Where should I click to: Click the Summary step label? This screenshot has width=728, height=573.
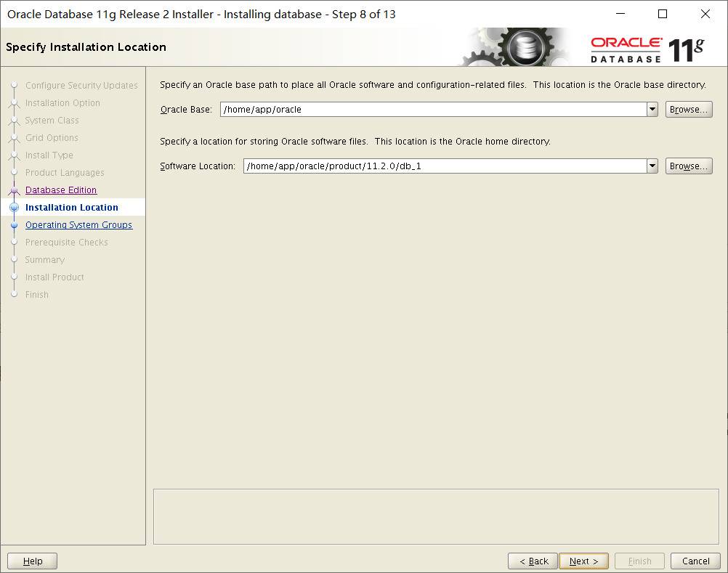click(44, 260)
